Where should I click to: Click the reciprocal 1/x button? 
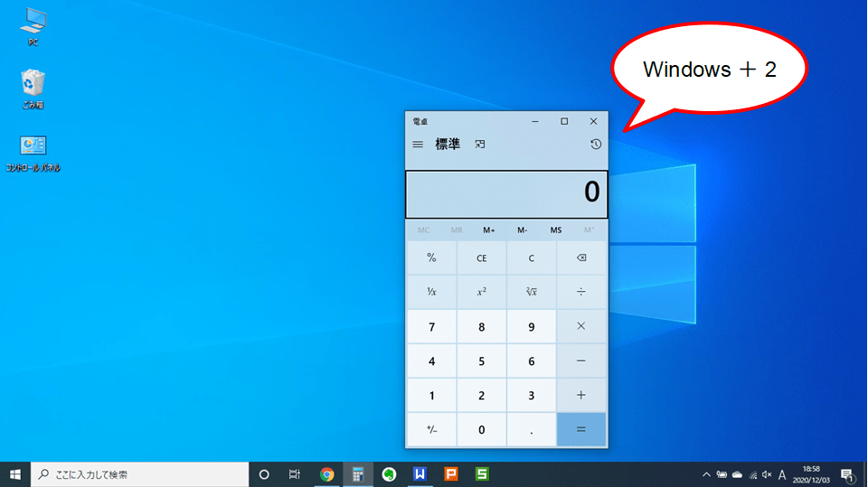pyautogui.click(x=431, y=292)
